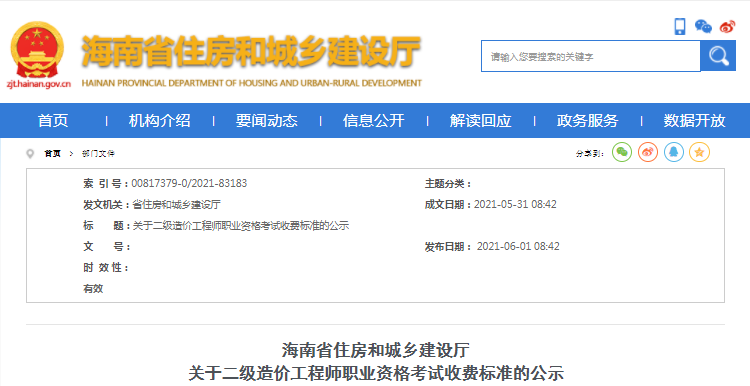Click the 部门文件 breadcrumb link
The height and width of the screenshot is (386, 750).
click(x=98, y=154)
